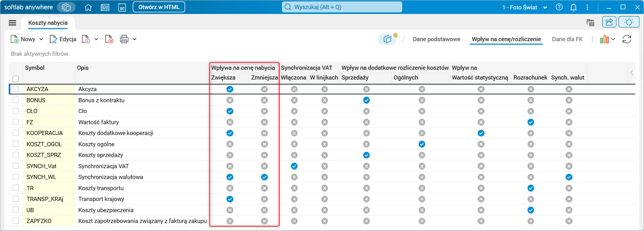Click the delete document icon
This screenshot has width=644, height=231.
click(109, 39)
